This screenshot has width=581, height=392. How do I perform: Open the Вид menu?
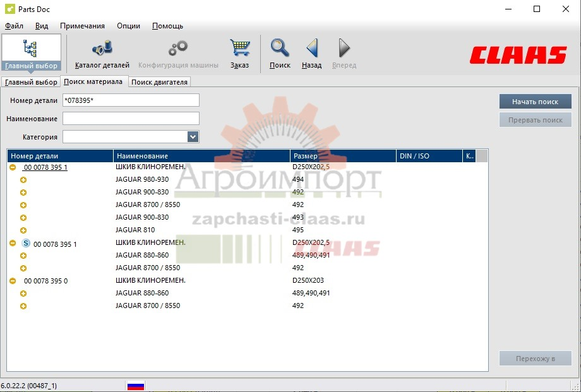pyautogui.click(x=42, y=26)
